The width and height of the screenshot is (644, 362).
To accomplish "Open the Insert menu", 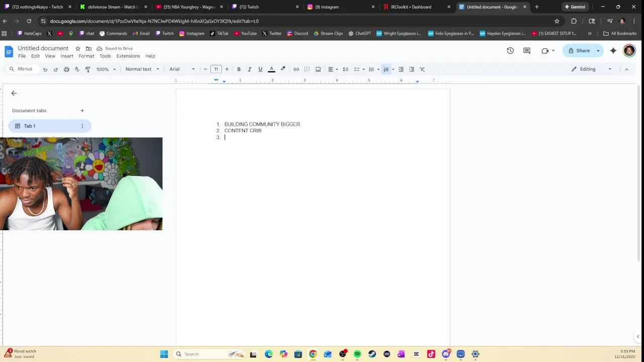I will click(67, 56).
